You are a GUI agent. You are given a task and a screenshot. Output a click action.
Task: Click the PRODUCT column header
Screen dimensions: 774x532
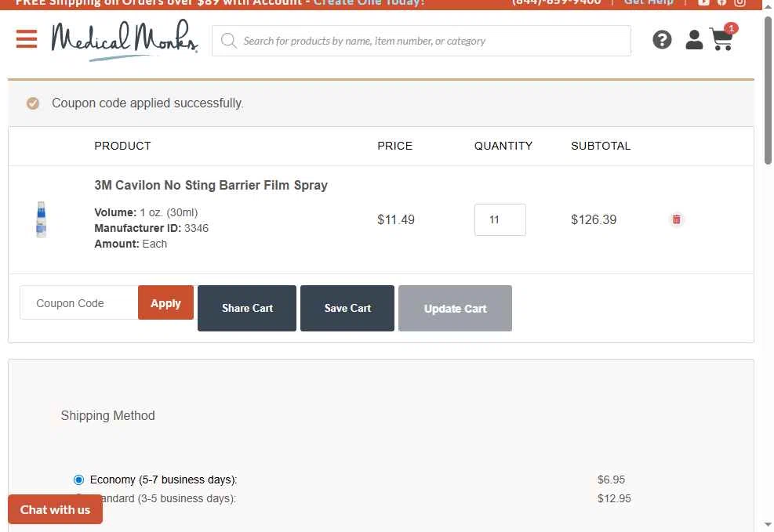click(x=122, y=146)
